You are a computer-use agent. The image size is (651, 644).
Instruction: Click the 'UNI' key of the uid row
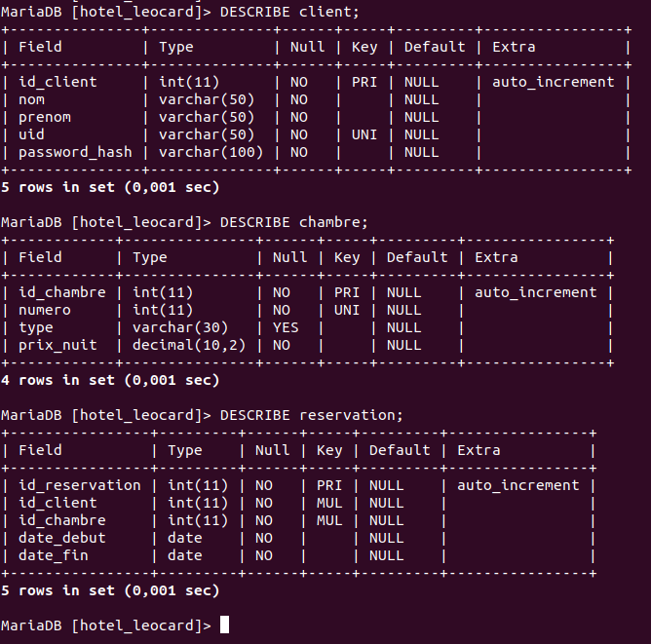(x=364, y=134)
